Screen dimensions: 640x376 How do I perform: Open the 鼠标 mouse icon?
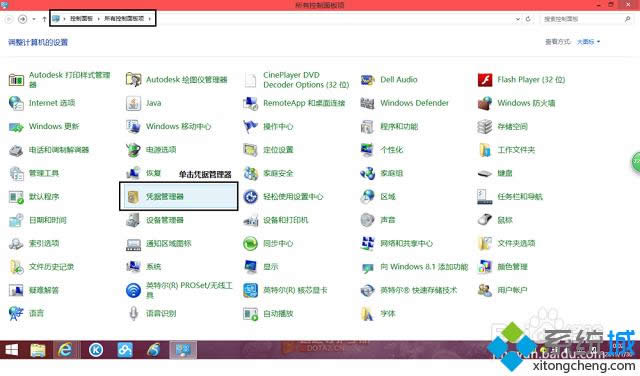click(485, 220)
